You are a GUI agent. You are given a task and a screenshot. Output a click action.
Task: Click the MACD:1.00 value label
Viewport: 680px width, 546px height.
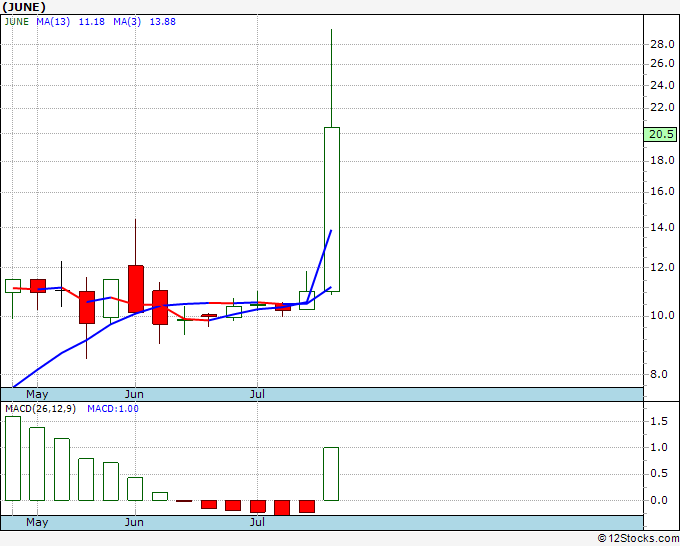point(113,409)
